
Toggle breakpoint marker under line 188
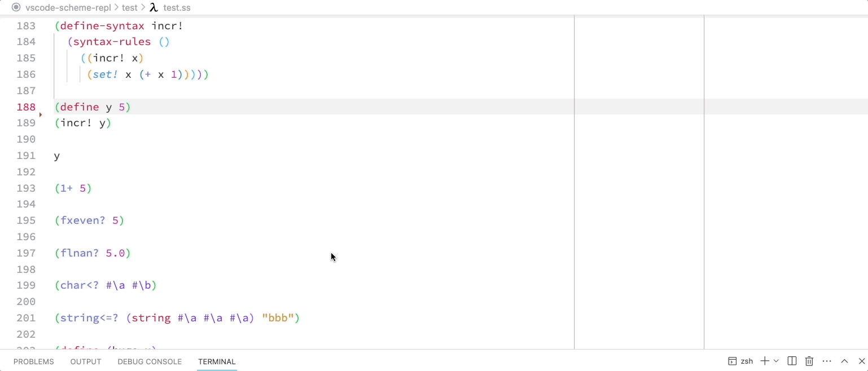point(41,115)
